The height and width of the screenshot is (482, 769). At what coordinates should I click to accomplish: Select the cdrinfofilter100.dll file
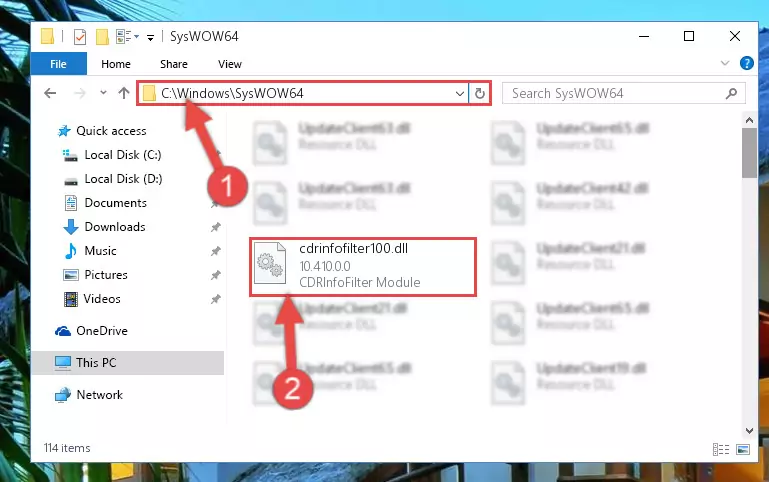[363, 267]
